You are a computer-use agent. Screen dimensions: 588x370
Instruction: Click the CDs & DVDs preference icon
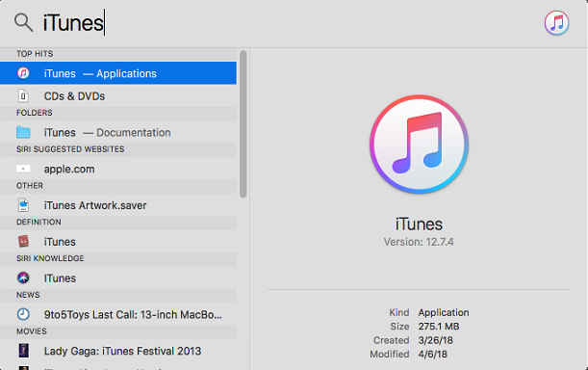23,96
